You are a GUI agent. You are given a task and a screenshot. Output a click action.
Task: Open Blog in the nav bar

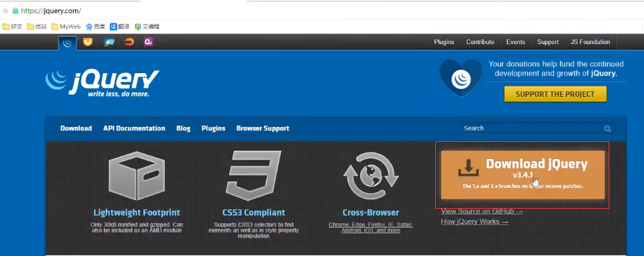(x=183, y=129)
